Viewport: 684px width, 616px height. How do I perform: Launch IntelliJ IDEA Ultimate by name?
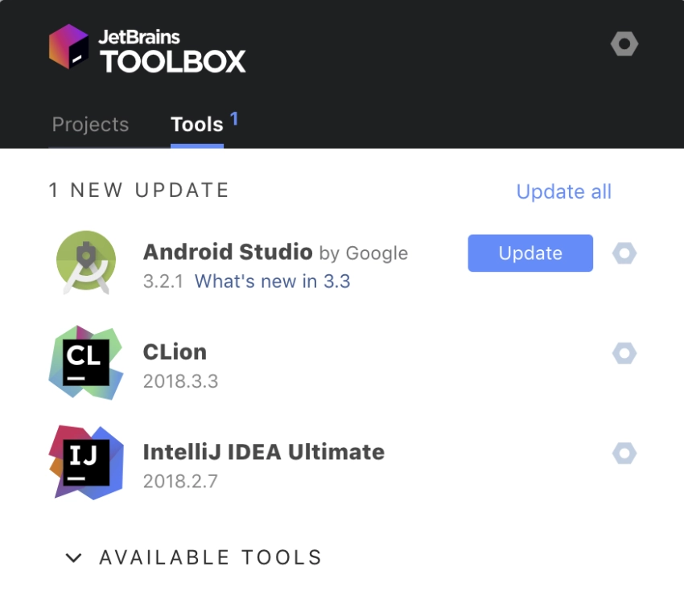point(263,452)
